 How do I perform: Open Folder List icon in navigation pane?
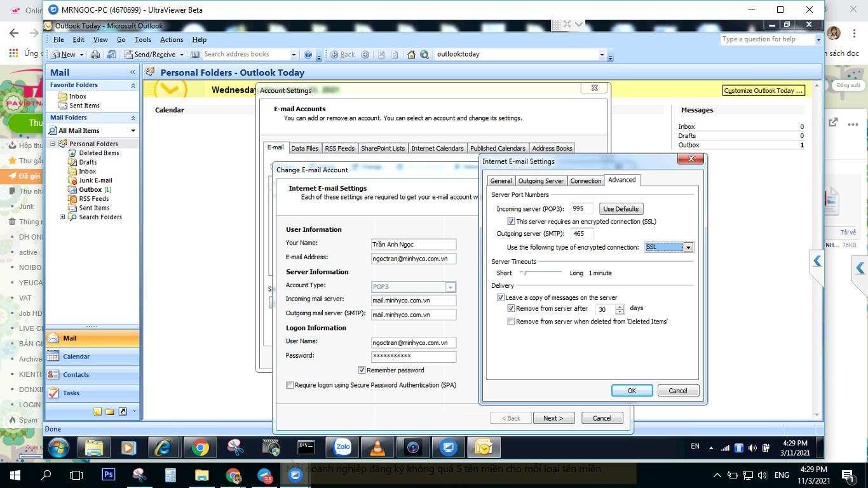110,412
